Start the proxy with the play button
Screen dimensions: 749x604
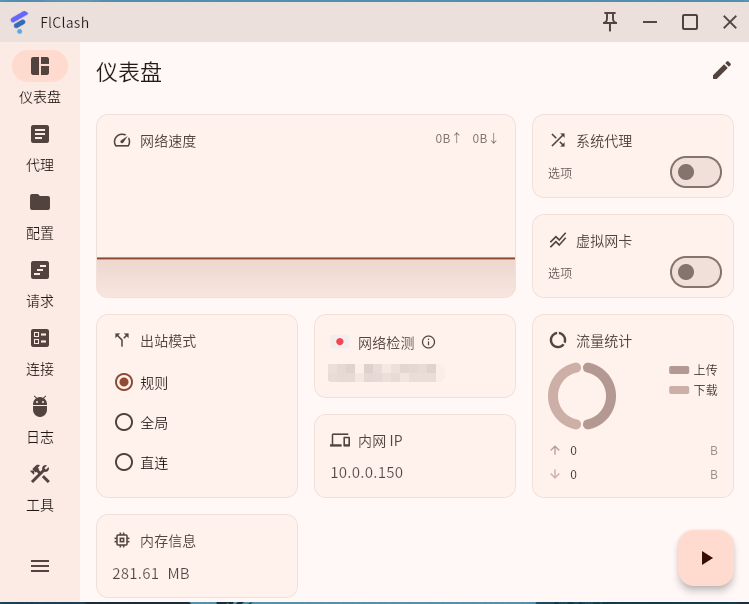click(706, 558)
